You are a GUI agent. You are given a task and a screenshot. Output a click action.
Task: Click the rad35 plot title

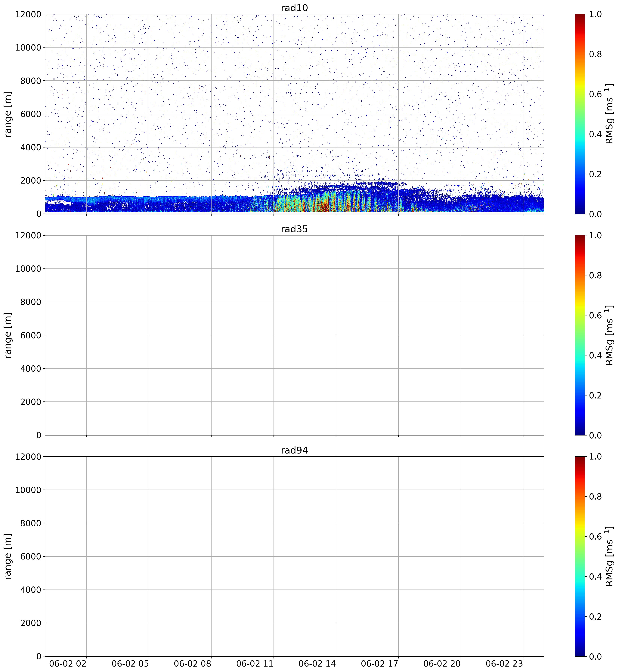[x=294, y=229]
